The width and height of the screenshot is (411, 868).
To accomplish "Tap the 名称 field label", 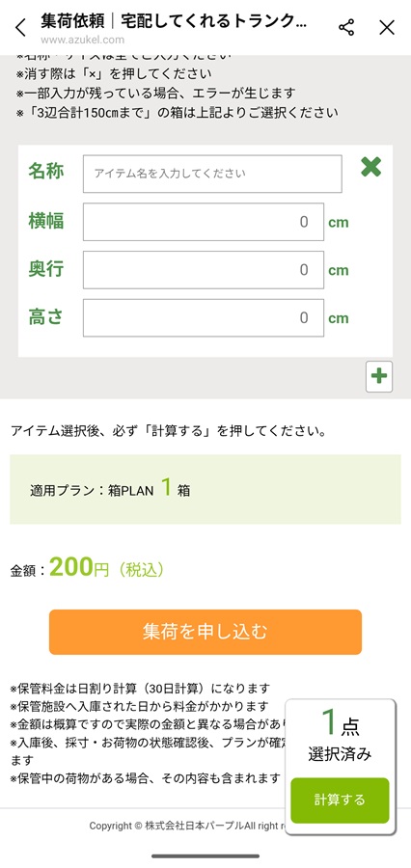I will (46, 172).
